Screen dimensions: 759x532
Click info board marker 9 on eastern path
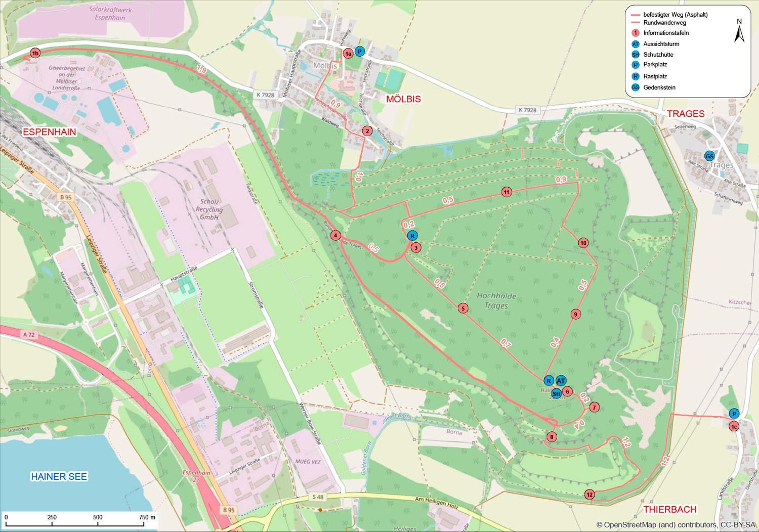coord(575,315)
